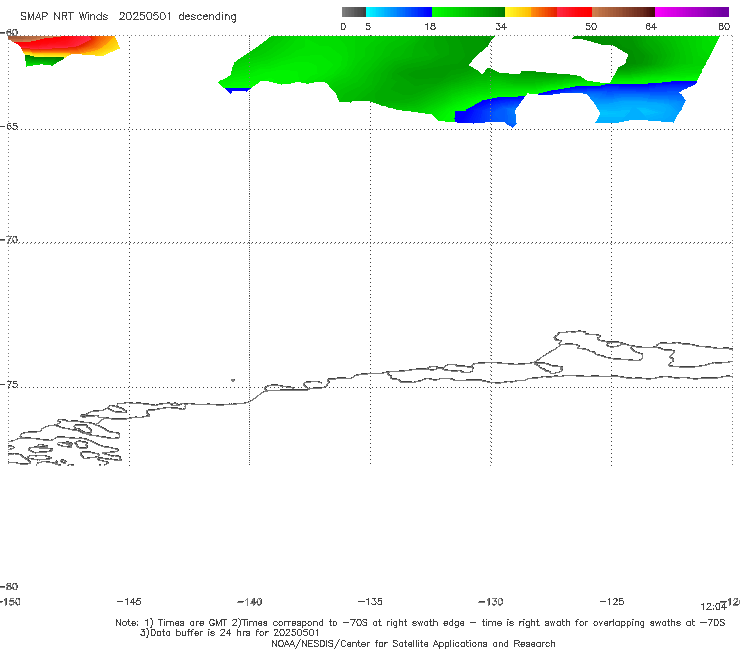The width and height of the screenshot is (740, 650).
Task: Click the yellow edge of the high-wind patch
Action: point(109,47)
